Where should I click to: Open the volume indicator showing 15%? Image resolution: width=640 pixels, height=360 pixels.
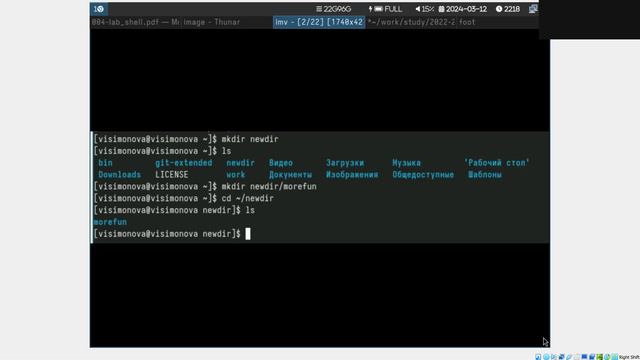[424, 9]
